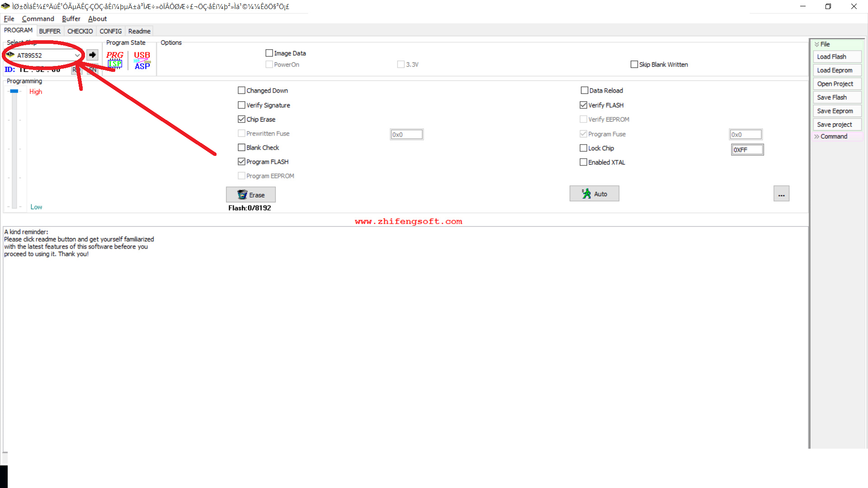This screenshot has width=868, height=488.
Task: Toggle the Lock Chip checkbox
Action: [x=583, y=148]
